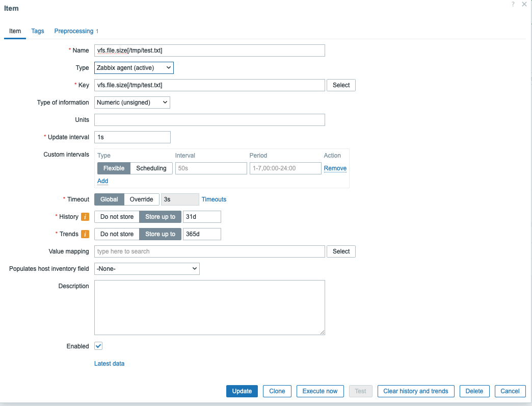Click the custom Interval field showing 50s
532x406 pixels.
click(x=211, y=168)
